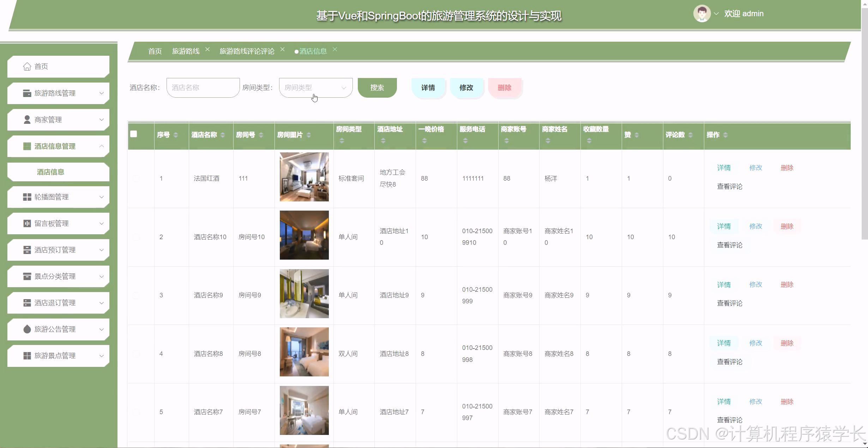
Task: Click the 留言板管理 chart icon
Action: (27, 223)
